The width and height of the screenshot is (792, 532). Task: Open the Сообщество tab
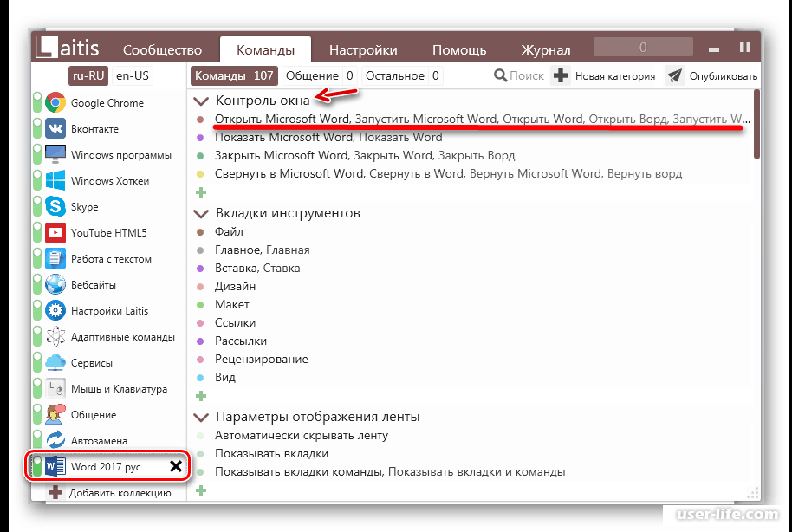pos(162,50)
